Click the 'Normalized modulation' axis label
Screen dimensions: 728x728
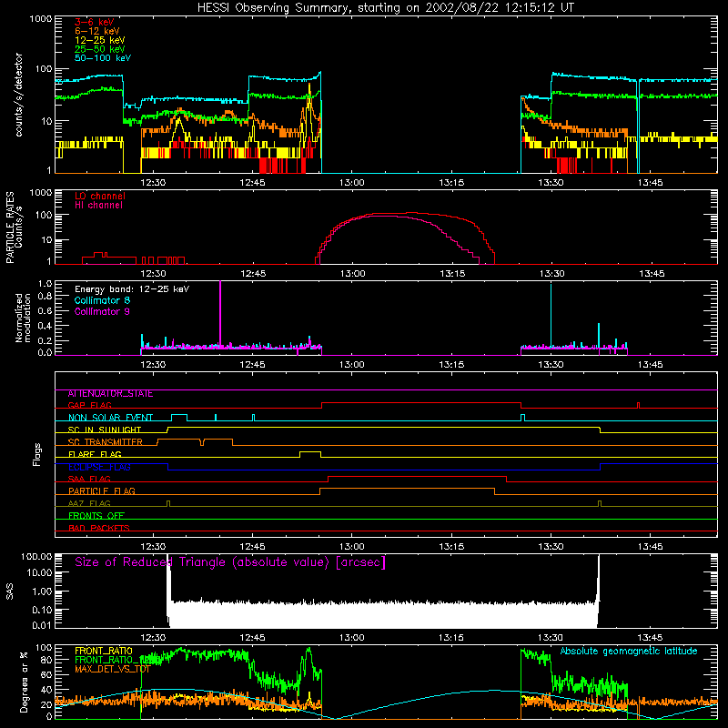tap(24, 318)
